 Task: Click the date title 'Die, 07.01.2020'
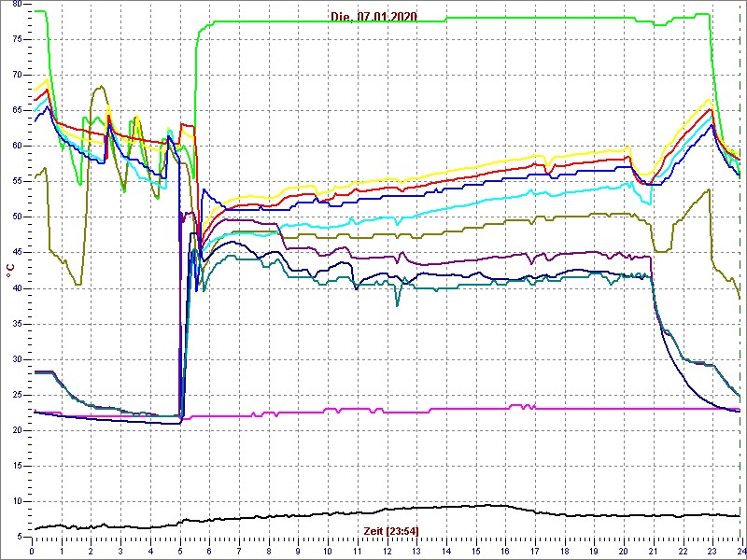click(x=373, y=17)
